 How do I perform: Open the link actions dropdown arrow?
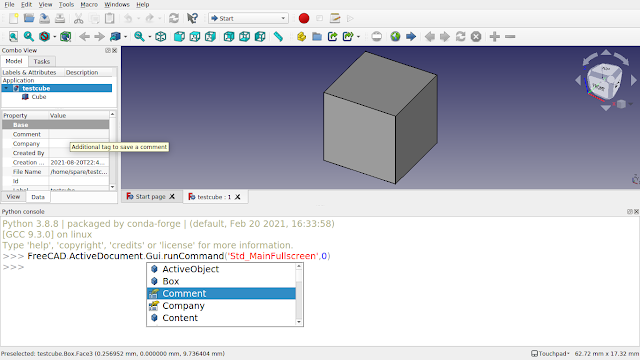125,37
